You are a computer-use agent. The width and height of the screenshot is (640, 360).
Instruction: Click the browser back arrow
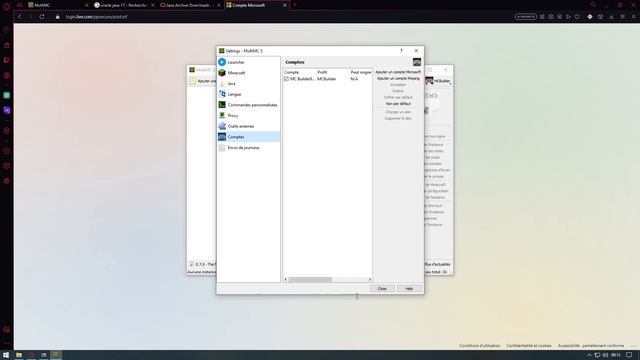tap(19, 17)
